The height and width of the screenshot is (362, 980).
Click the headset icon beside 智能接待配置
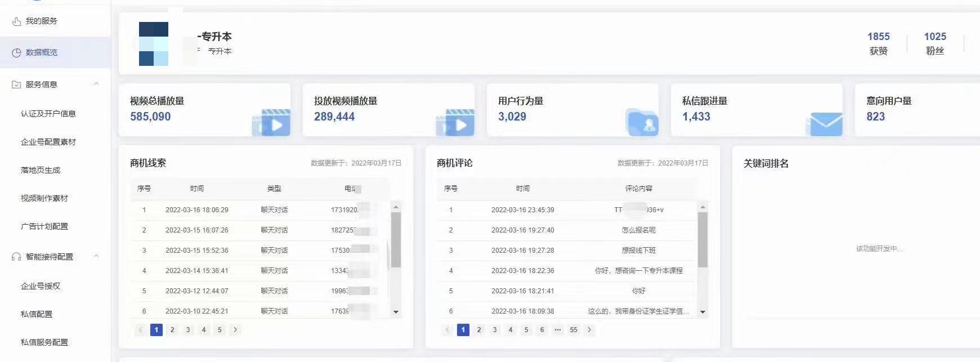tap(16, 257)
